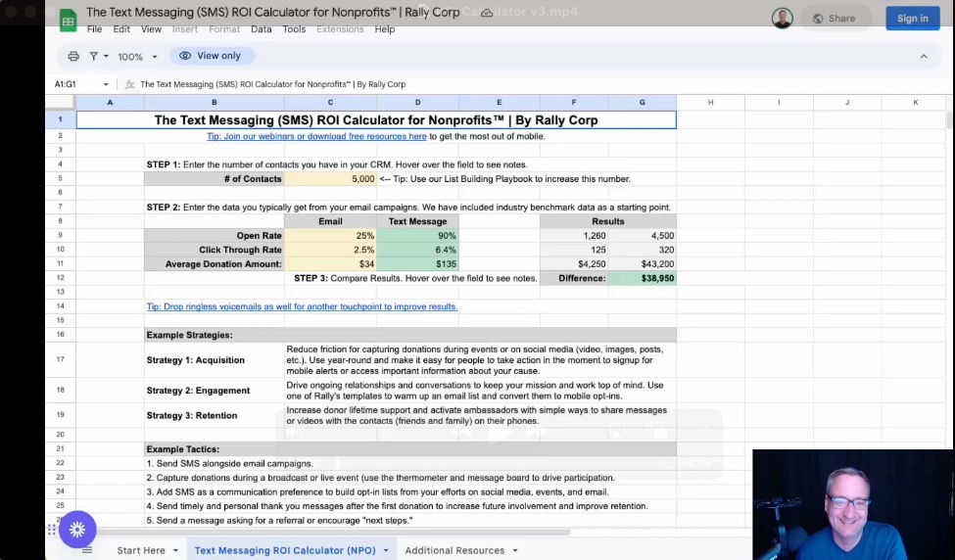Image resolution: width=955 pixels, height=560 pixels.
Task: Click the filter funnel icon
Action: click(x=93, y=57)
